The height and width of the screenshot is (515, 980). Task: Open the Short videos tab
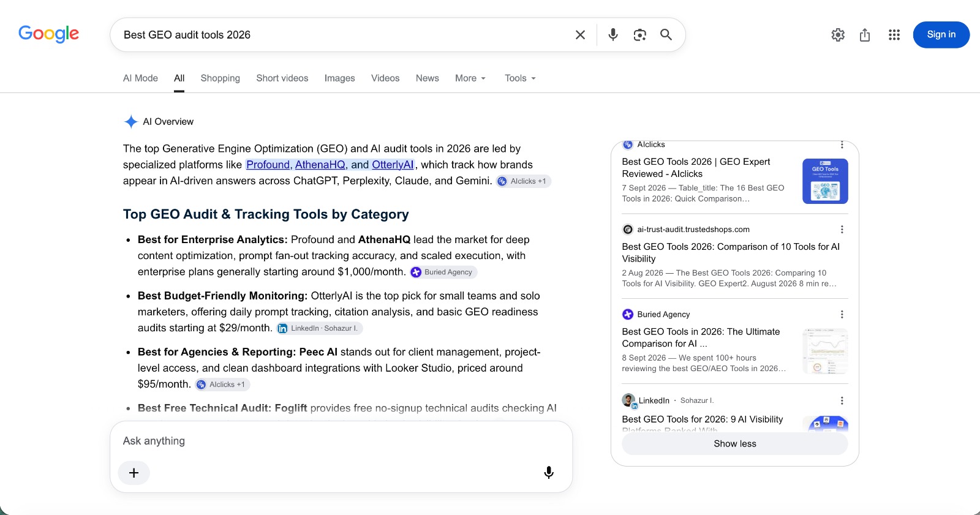[x=282, y=78]
